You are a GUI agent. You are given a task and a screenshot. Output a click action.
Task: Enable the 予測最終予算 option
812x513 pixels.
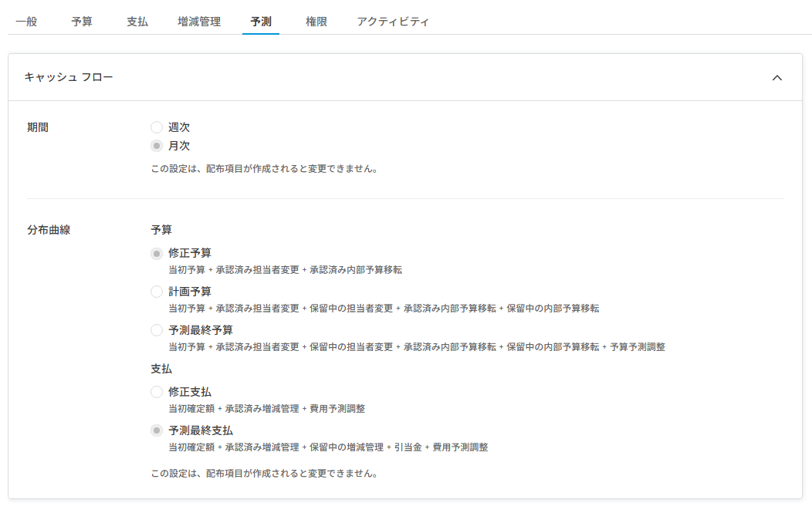pyautogui.click(x=157, y=332)
